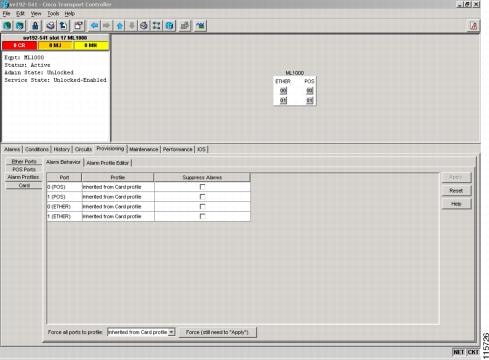
Task: Toggle Suppress Alarms for port 0 (POS)
Action: (202, 187)
